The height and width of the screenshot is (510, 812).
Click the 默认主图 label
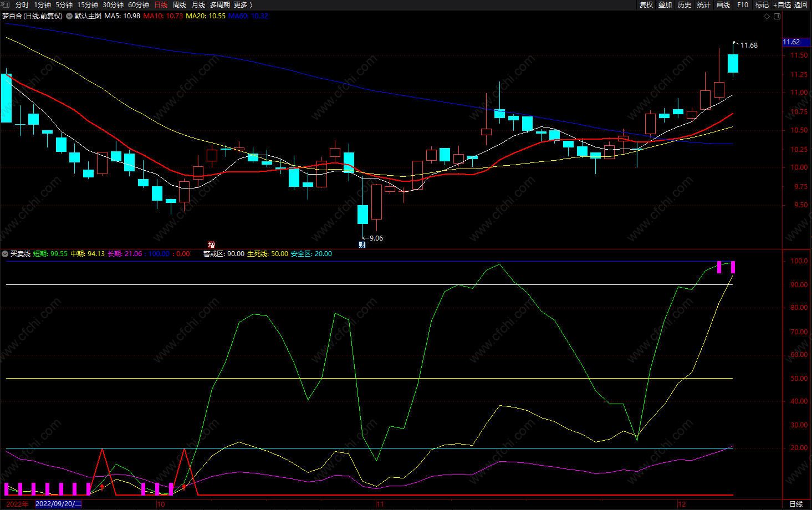[88, 16]
